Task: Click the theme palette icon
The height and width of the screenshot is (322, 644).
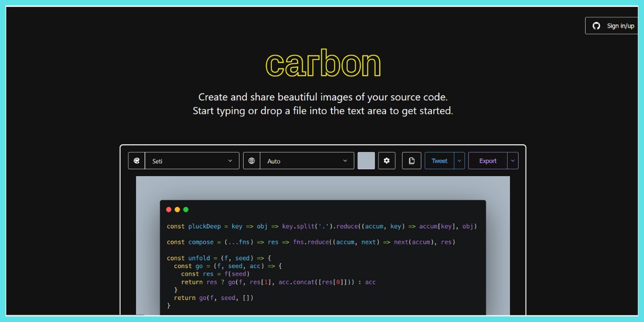Action: pyautogui.click(x=137, y=160)
